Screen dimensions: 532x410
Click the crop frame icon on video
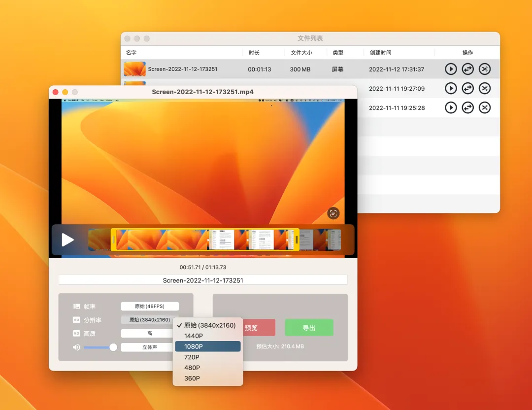(x=333, y=213)
